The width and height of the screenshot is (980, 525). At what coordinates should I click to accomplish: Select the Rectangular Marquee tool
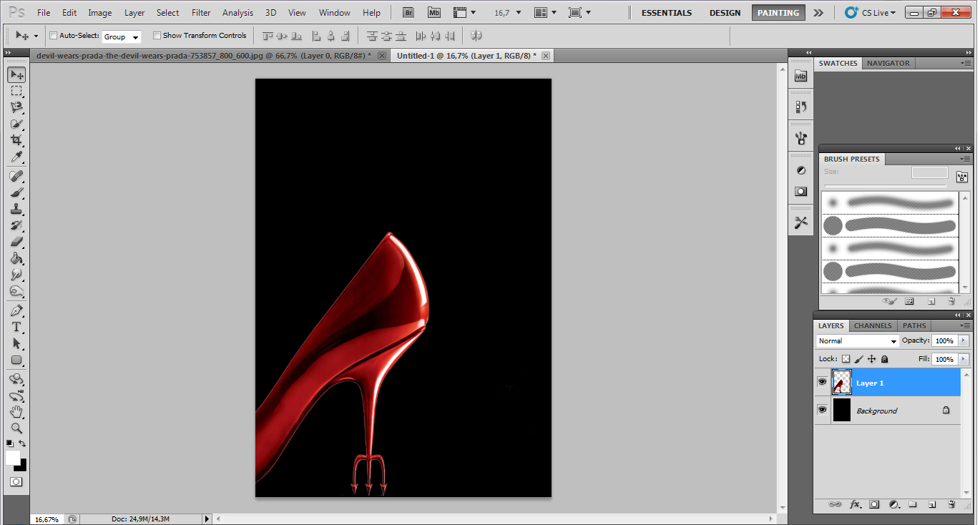click(x=16, y=91)
